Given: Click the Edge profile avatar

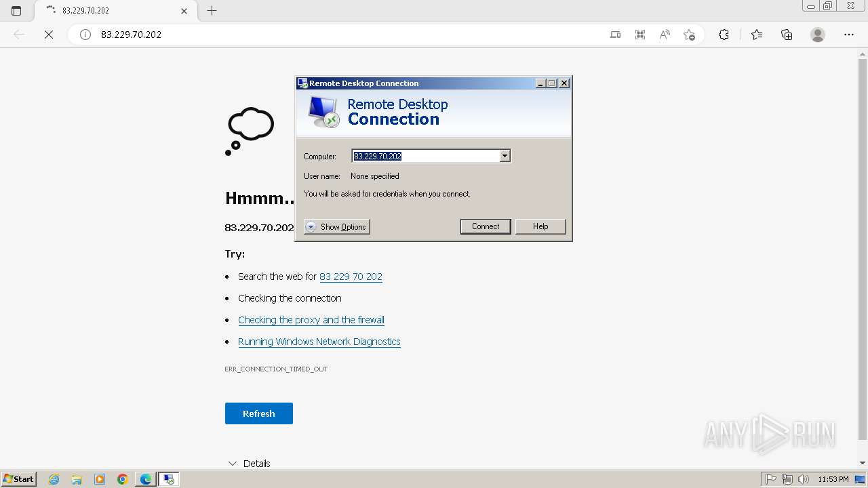Looking at the screenshot, I should pyautogui.click(x=818, y=35).
